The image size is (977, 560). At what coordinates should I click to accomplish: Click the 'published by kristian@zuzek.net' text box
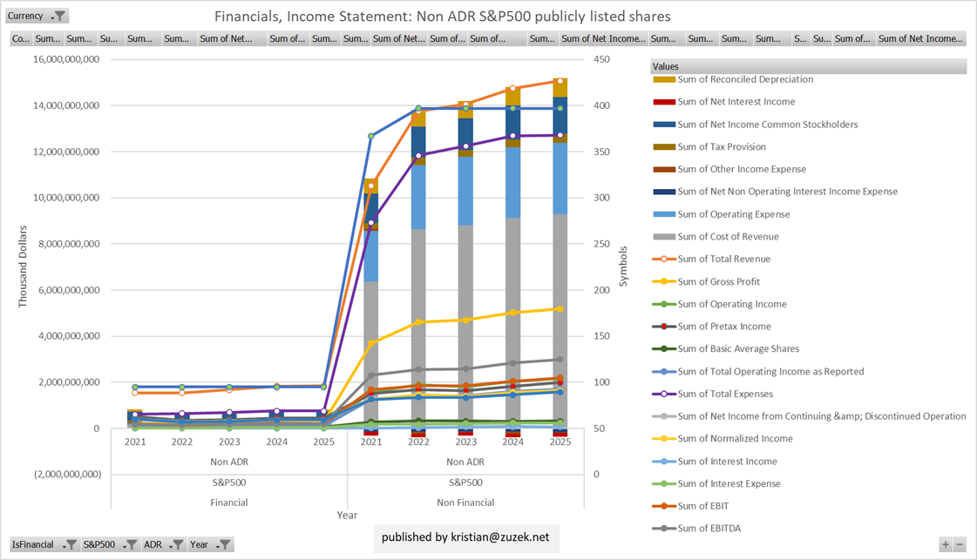pyautogui.click(x=465, y=537)
